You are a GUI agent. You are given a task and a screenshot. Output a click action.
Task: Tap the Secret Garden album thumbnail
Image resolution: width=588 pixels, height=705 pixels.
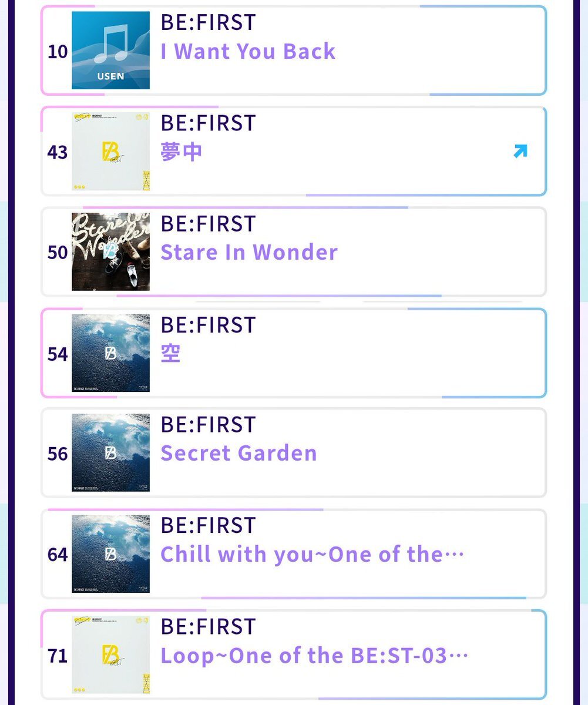pyautogui.click(x=110, y=453)
